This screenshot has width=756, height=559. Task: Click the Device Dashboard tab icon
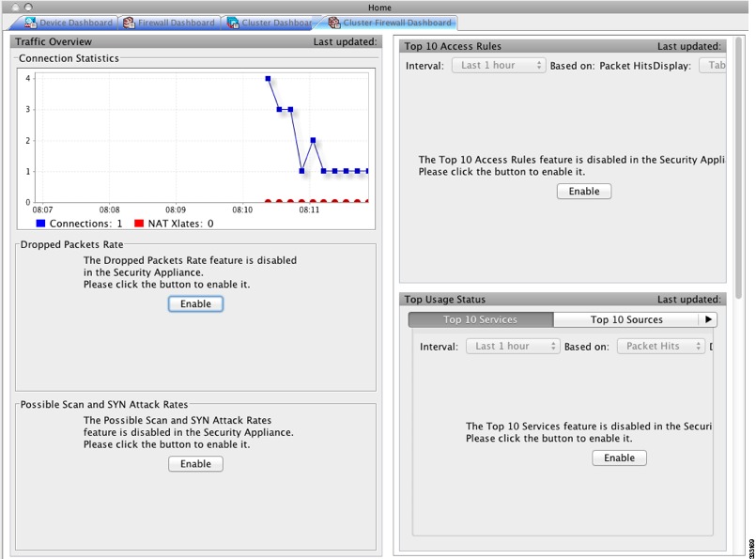click(30, 23)
